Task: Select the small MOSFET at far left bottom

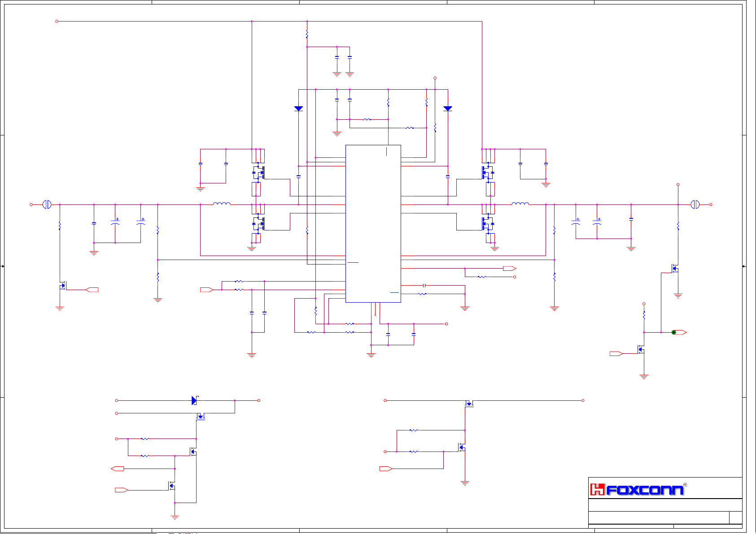Action: point(62,286)
